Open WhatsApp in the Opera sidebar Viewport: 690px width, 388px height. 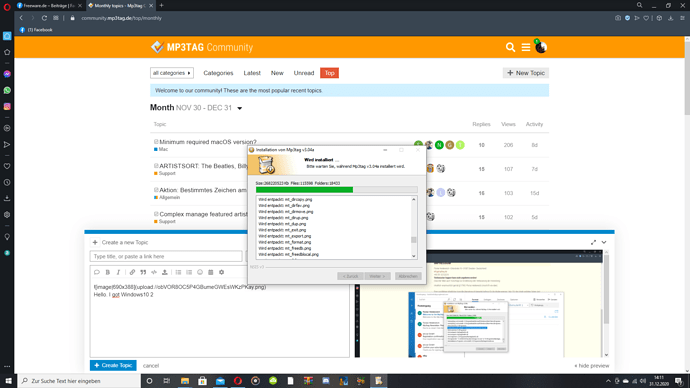coord(7,90)
